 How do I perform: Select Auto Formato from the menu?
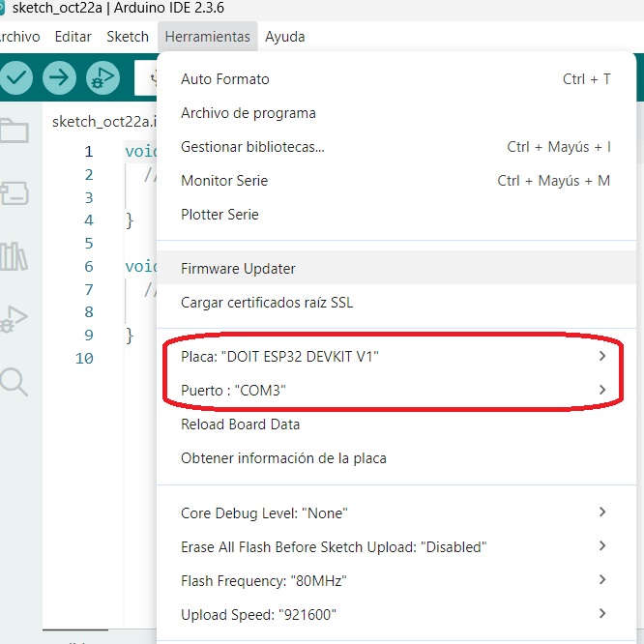pos(225,79)
